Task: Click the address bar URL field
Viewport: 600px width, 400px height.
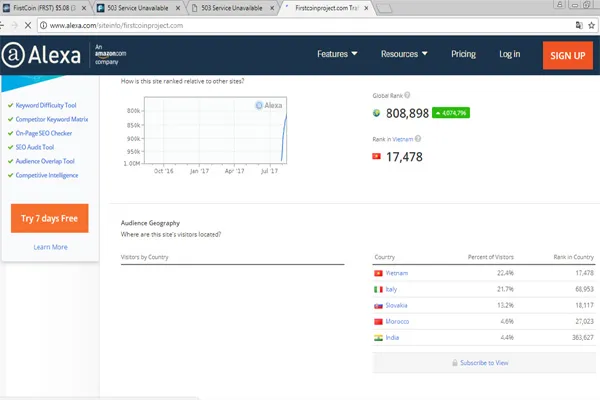Action: click(x=306, y=25)
